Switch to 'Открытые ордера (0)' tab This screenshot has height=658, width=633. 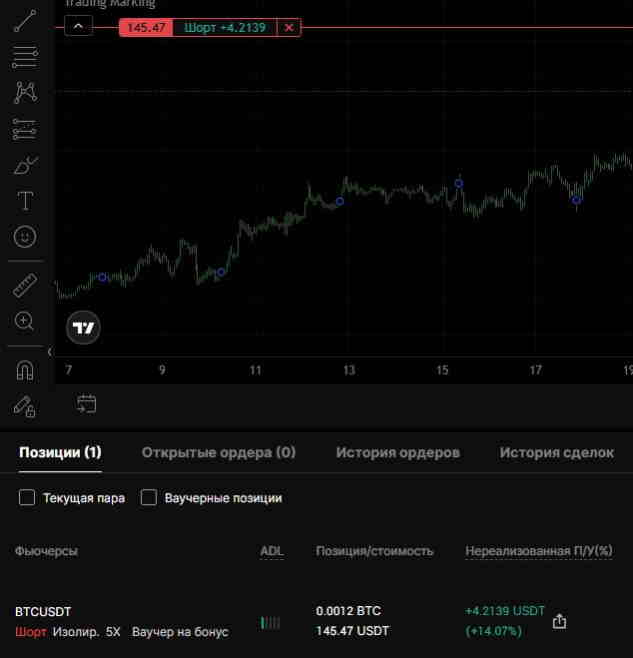click(x=218, y=453)
